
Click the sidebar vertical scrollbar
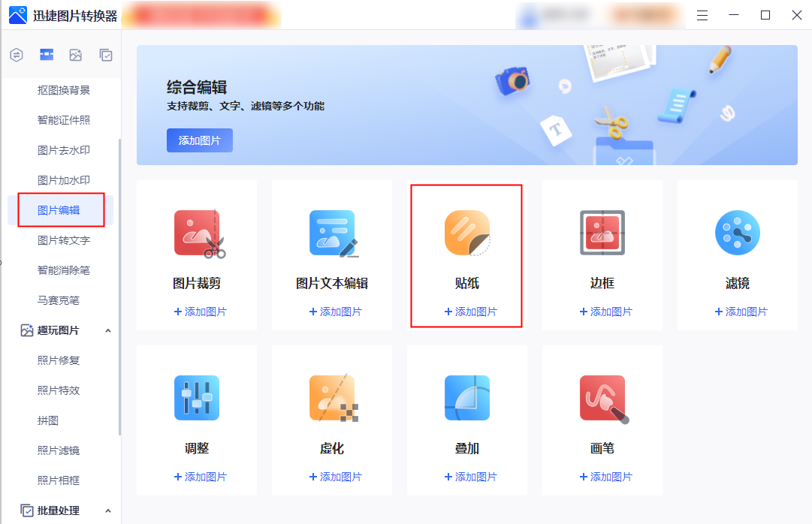pyautogui.click(x=119, y=285)
